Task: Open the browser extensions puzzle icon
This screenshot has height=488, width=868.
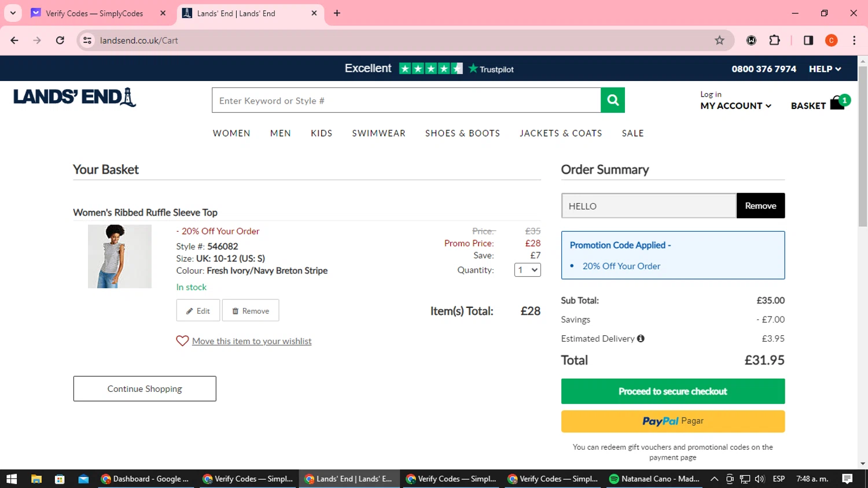Action: tap(774, 40)
